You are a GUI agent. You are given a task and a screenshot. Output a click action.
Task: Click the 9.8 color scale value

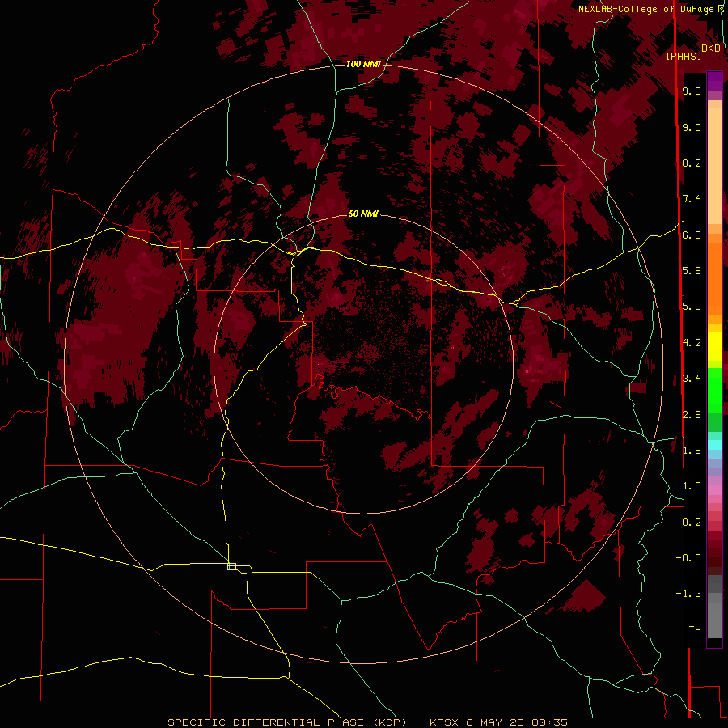coord(692,91)
